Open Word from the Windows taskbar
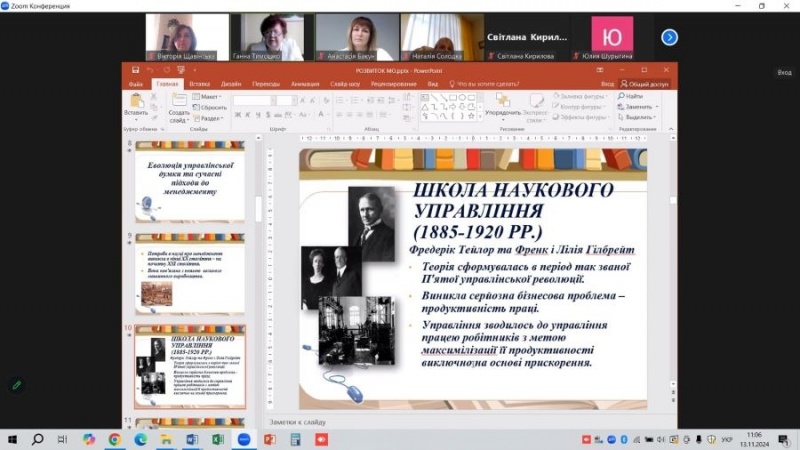 click(x=192, y=439)
